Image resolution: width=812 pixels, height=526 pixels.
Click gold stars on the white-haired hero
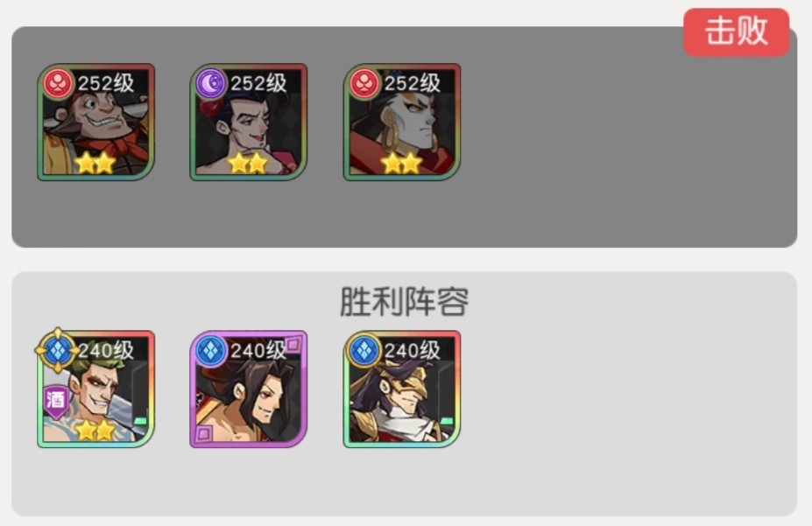(x=401, y=163)
